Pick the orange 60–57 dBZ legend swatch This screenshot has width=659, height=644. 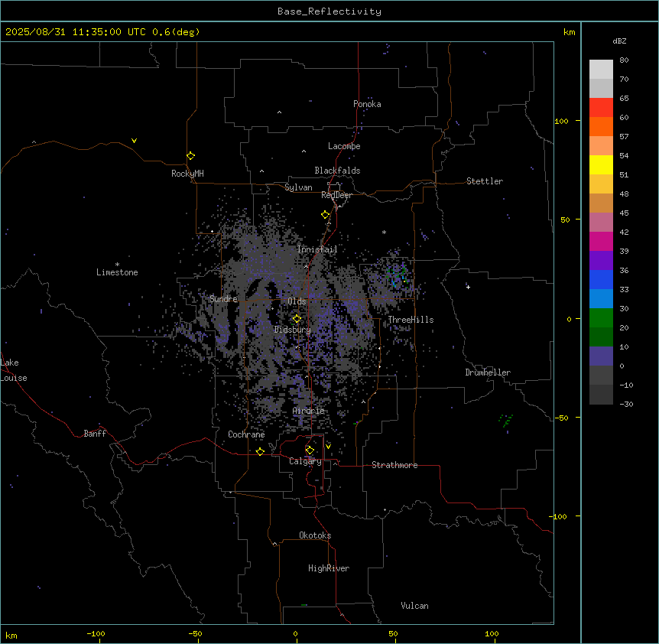point(601,127)
